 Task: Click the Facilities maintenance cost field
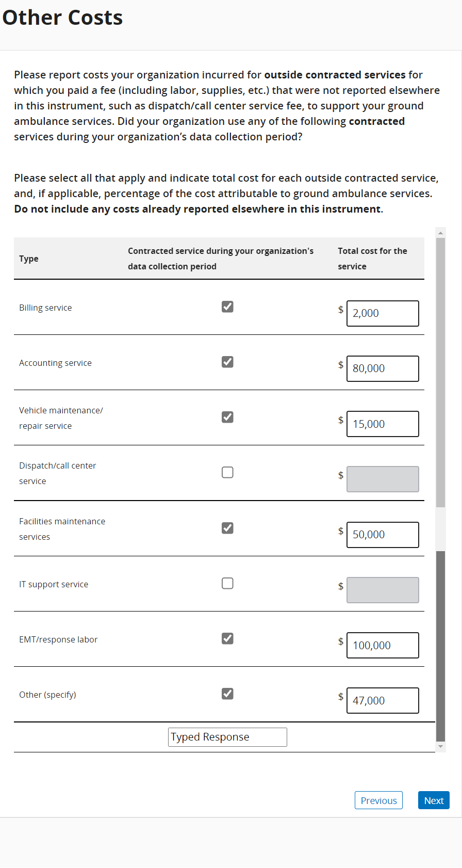coord(383,535)
